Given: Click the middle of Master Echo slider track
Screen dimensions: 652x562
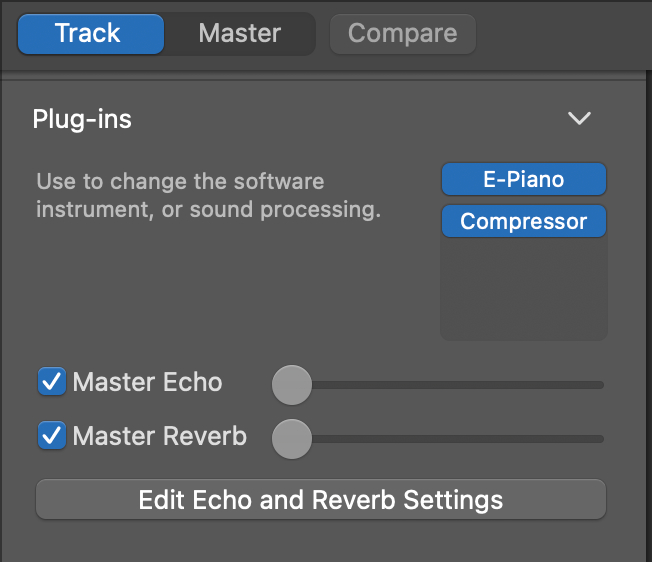Looking at the screenshot, I should (438, 385).
